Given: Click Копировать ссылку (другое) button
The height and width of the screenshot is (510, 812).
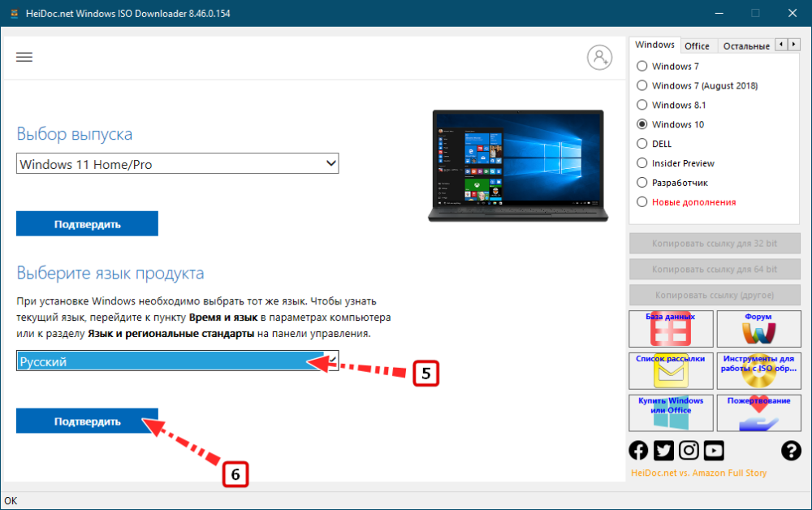Looking at the screenshot, I should (715, 295).
